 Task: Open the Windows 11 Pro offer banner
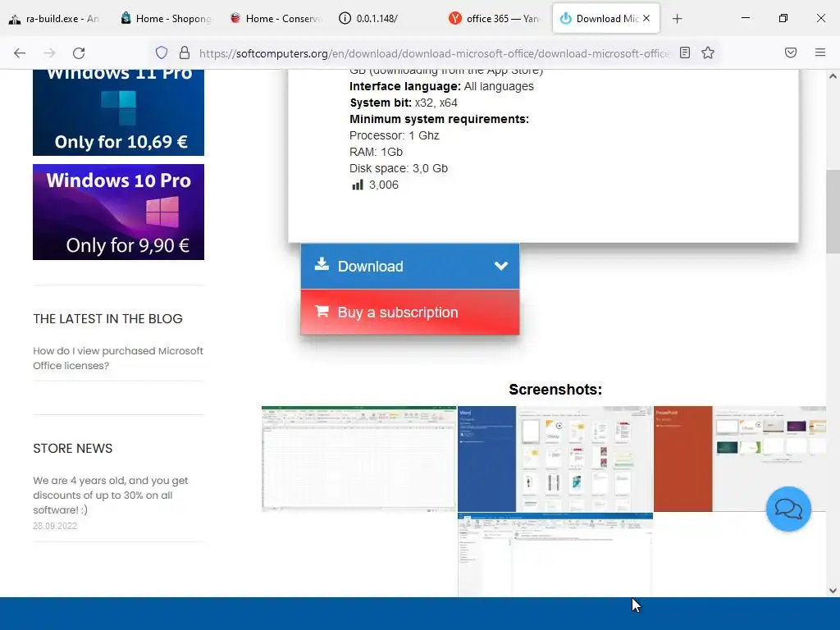(118, 112)
